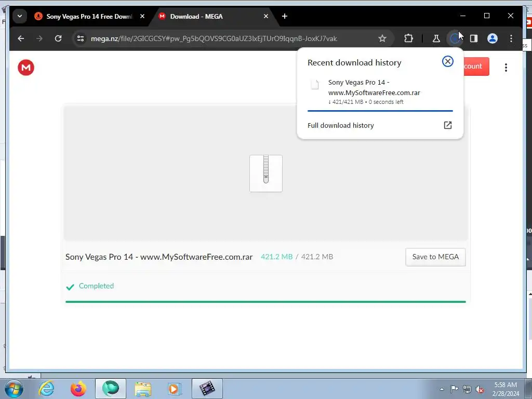Launch Internet Explorer from taskbar
Screen dimensions: 532x399
46,389
